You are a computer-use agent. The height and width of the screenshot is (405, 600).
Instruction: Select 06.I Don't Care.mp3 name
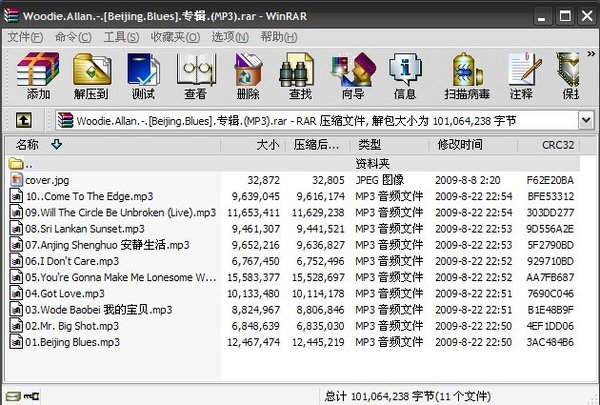click(72, 261)
